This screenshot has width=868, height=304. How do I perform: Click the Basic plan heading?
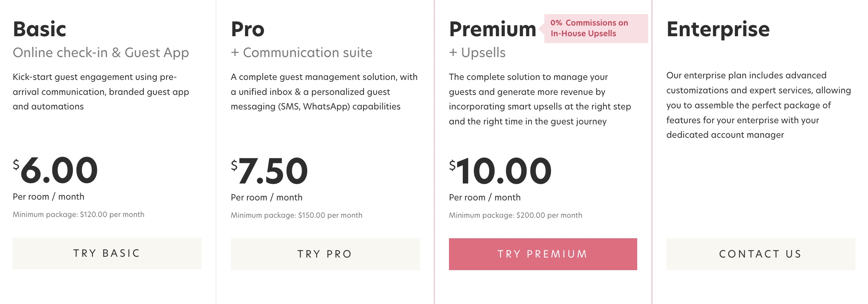[x=39, y=29]
